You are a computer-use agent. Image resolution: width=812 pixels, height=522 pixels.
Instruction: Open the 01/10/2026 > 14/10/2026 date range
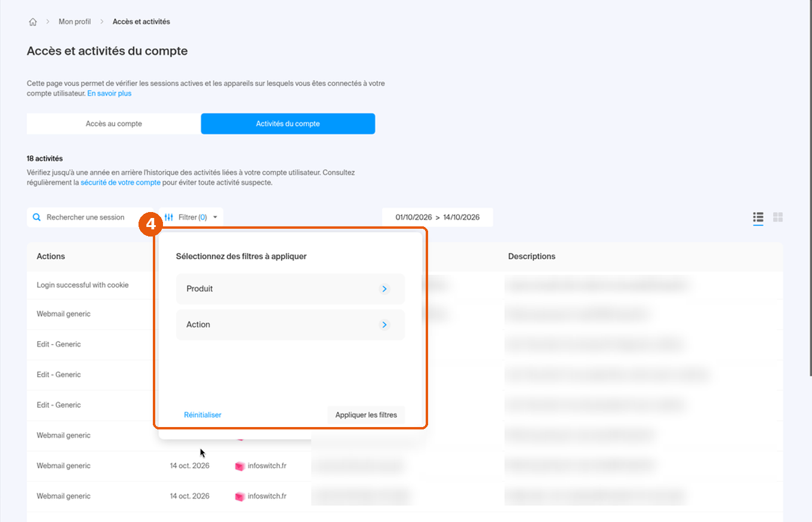click(x=438, y=217)
